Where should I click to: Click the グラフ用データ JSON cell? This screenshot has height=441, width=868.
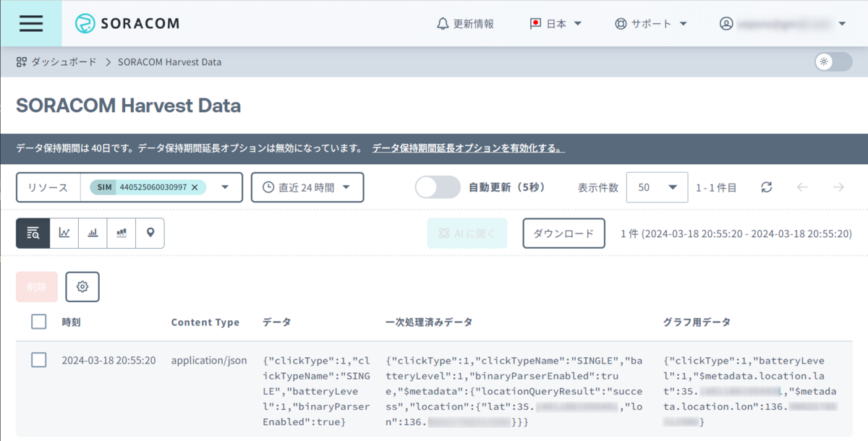(x=750, y=390)
